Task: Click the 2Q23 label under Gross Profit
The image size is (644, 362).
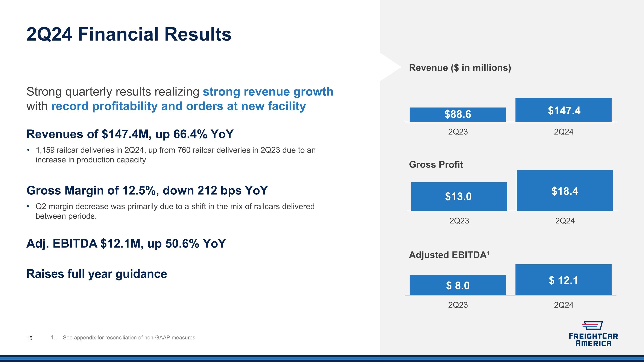Action: tap(459, 221)
